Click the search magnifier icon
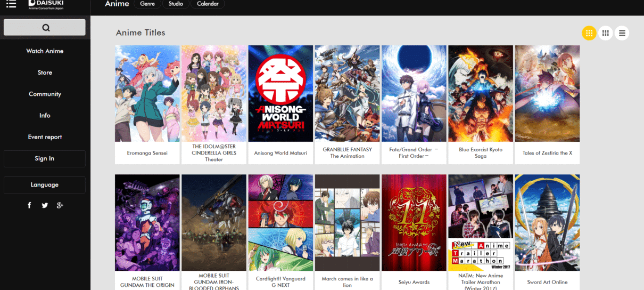The width and height of the screenshot is (644, 290). pos(45,28)
